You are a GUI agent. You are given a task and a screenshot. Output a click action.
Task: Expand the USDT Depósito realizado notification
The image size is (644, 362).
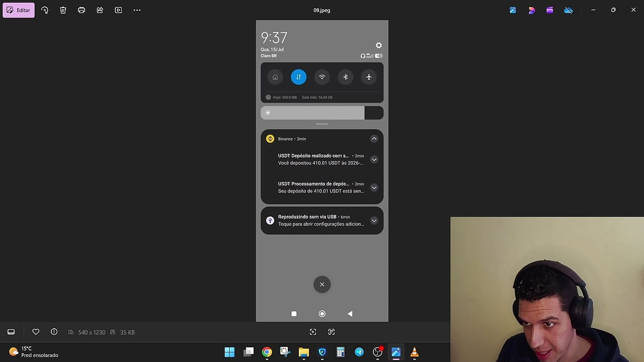(374, 159)
